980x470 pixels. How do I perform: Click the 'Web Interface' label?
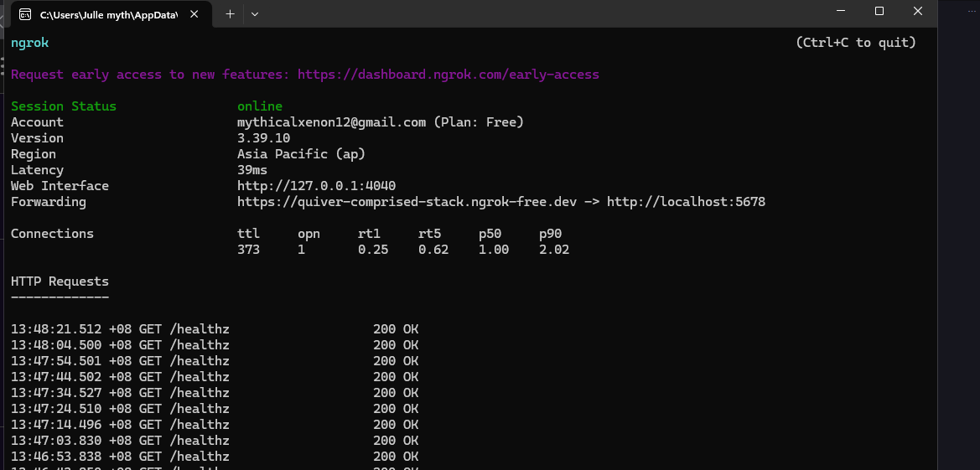point(60,186)
